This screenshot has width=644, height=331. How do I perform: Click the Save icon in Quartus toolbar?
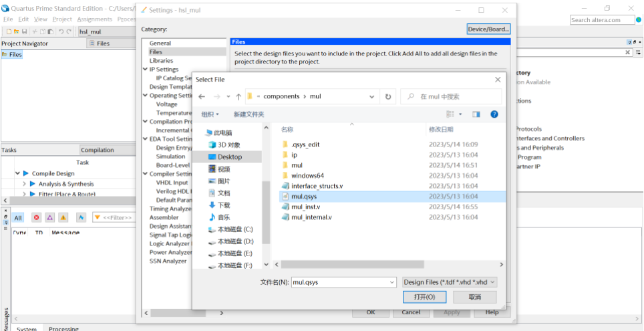click(x=24, y=31)
